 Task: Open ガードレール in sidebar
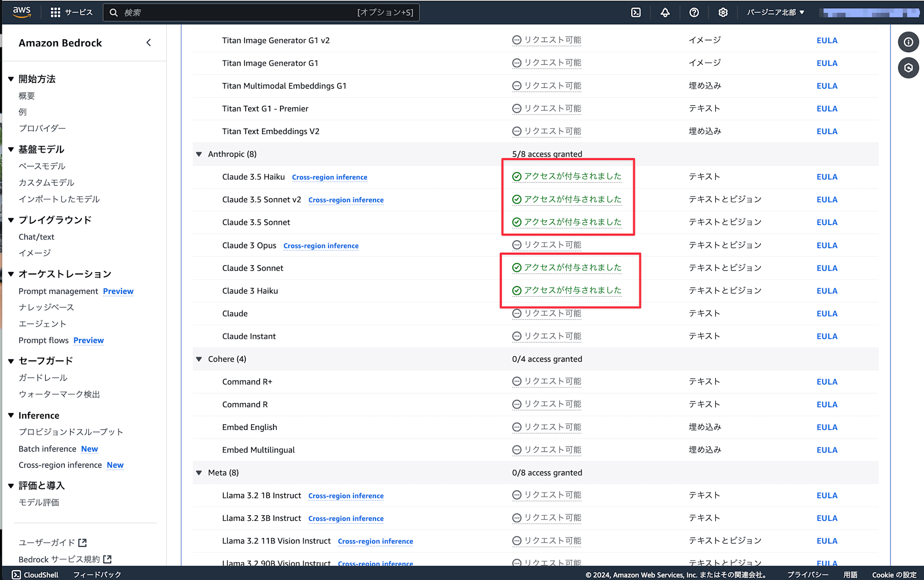43,378
